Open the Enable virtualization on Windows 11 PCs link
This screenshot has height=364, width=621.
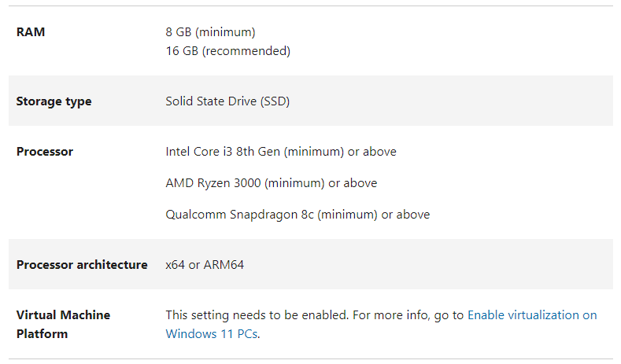[532, 315]
